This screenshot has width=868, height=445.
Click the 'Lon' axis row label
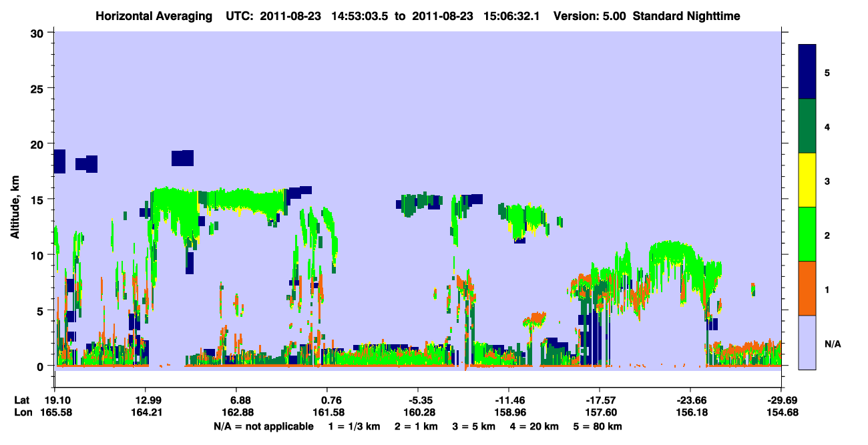(x=23, y=412)
